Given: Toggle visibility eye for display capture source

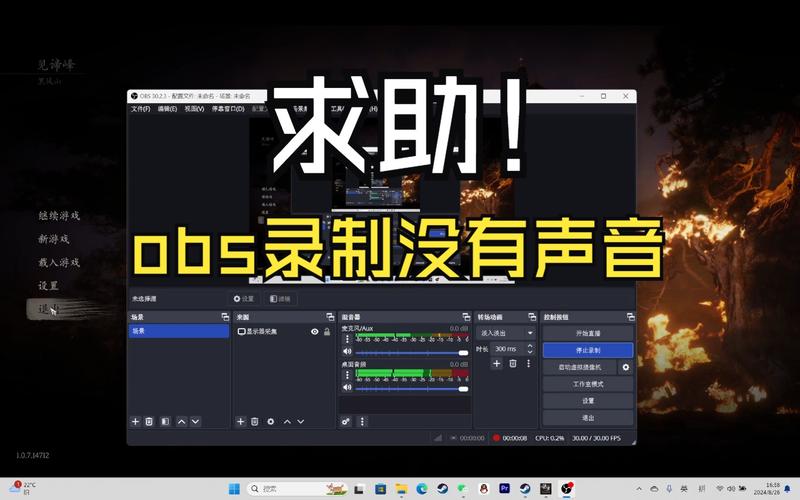Looking at the screenshot, I should click(x=314, y=331).
